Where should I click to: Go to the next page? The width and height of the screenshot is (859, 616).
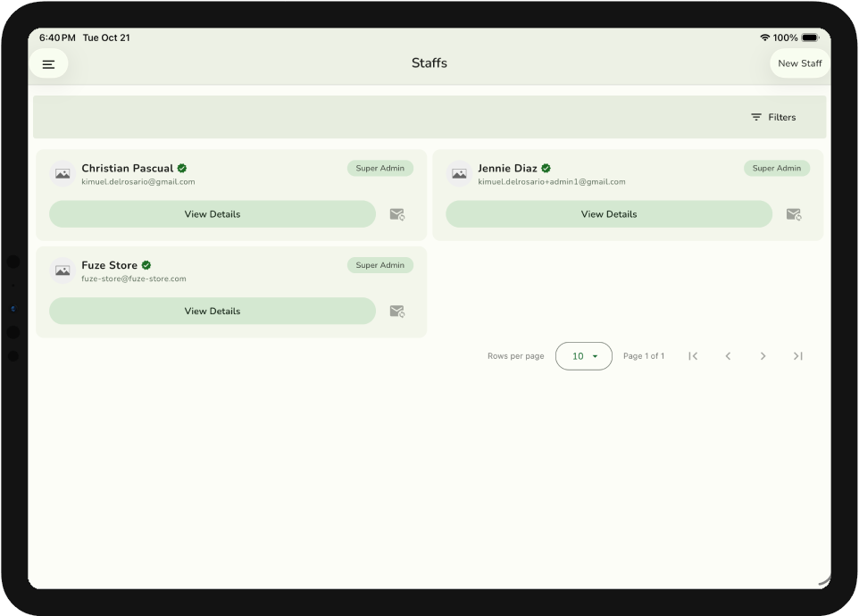[x=763, y=356]
